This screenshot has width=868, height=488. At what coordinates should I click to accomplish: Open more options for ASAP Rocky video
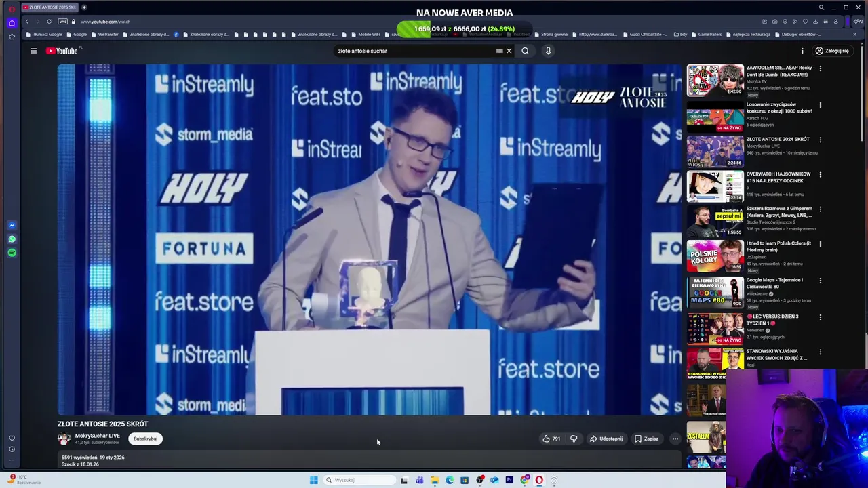tap(821, 68)
